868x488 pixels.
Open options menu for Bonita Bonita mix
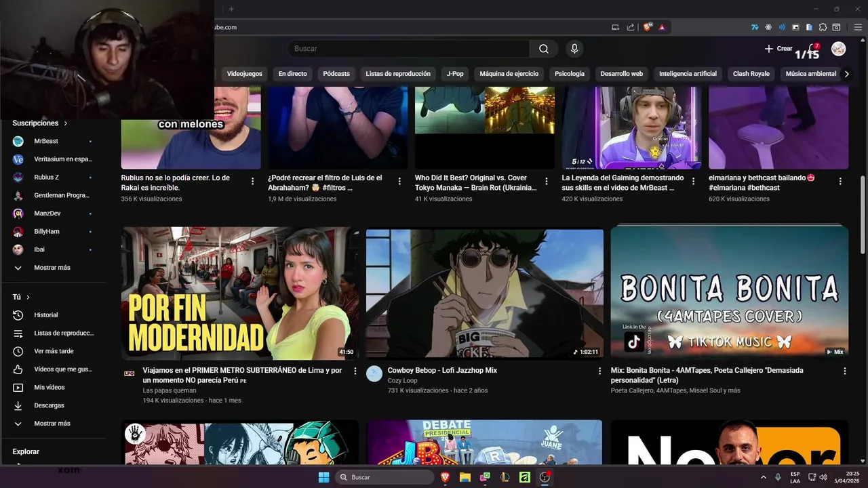click(x=844, y=371)
